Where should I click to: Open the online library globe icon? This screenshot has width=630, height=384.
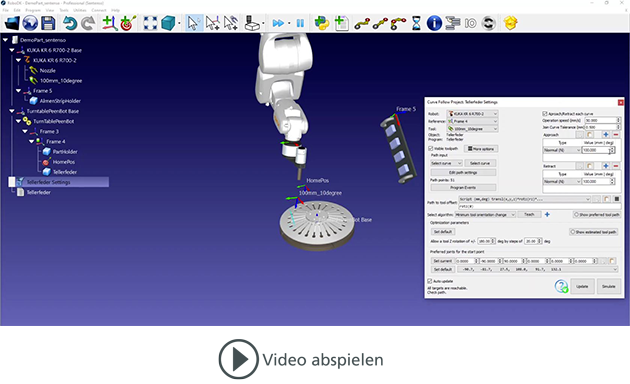pos(30,23)
